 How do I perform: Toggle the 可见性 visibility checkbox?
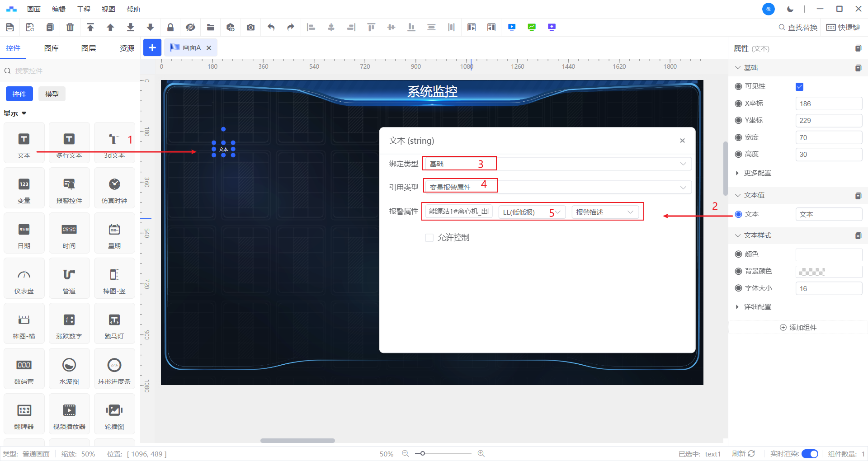[x=799, y=87]
